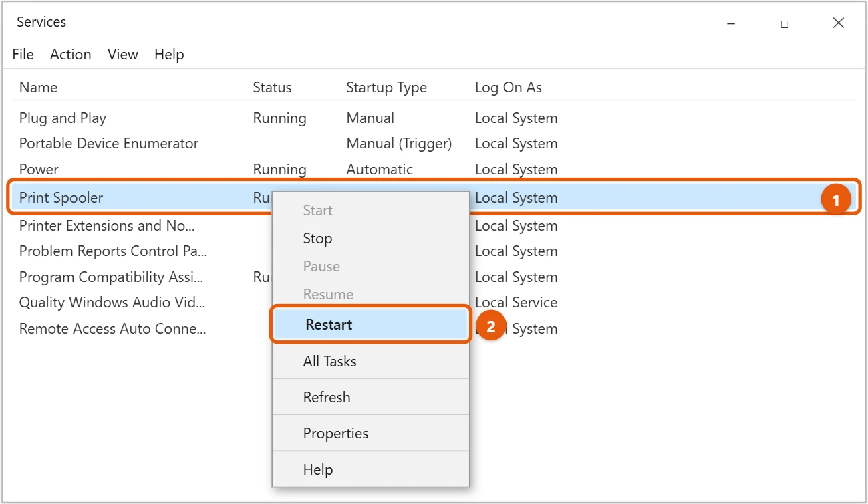
Task: Open the Help menu in menu bar
Action: click(x=169, y=55)
